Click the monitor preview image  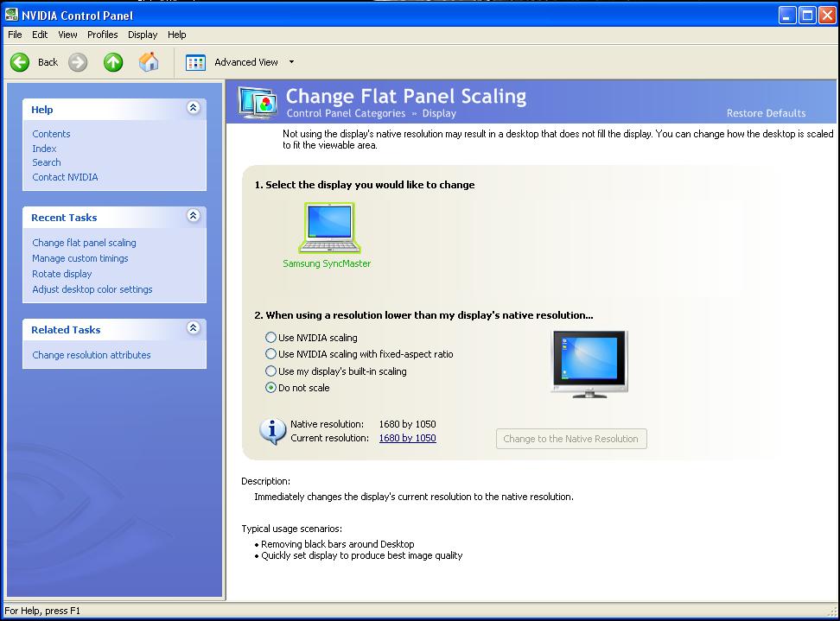click(x=589, y=364)
